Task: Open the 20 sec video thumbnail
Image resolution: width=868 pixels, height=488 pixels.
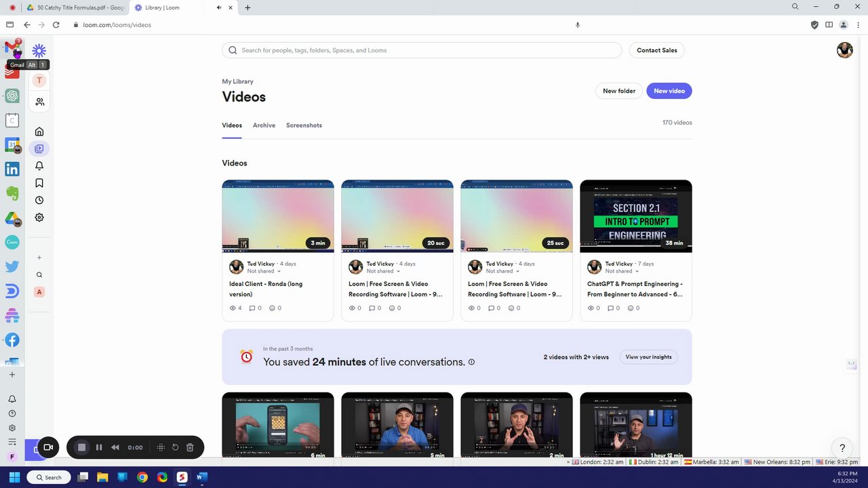Action: click(x=397, y=216)
